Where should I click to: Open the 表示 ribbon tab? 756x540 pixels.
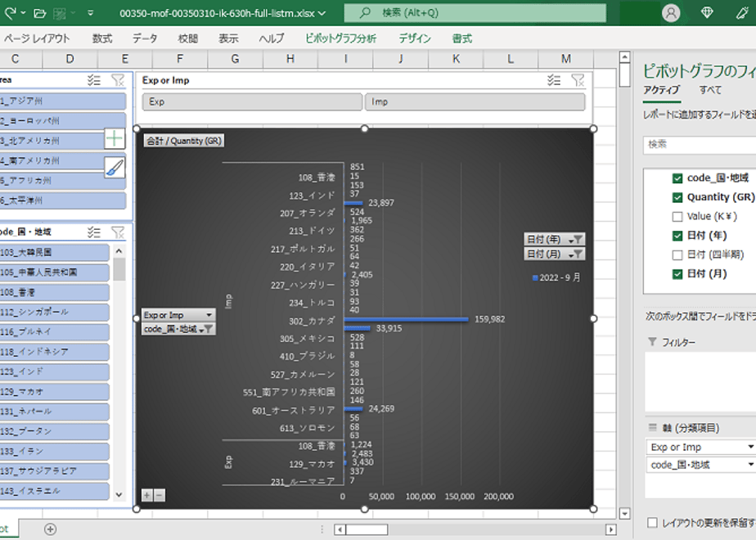228,38
